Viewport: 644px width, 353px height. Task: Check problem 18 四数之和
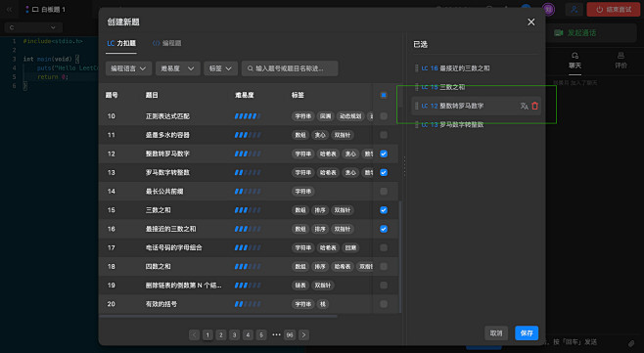[x=384, y=267]
